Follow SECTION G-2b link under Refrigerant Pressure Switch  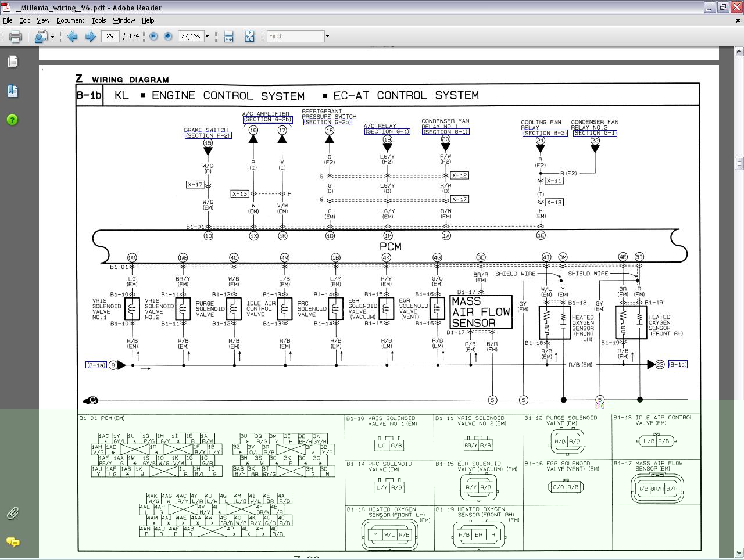(x=328, y=122)
